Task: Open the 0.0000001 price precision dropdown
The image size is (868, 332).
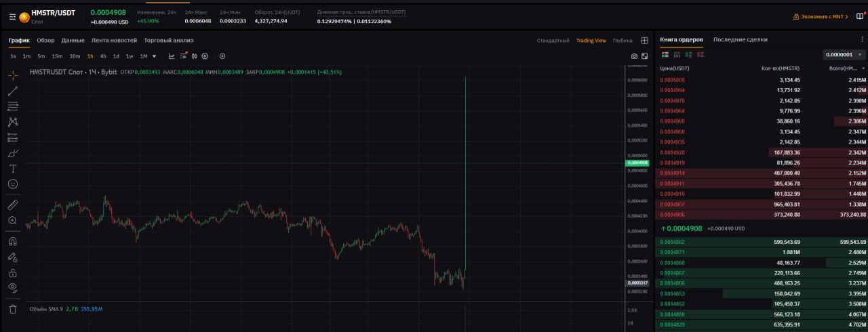Action: tap(844, 55)
